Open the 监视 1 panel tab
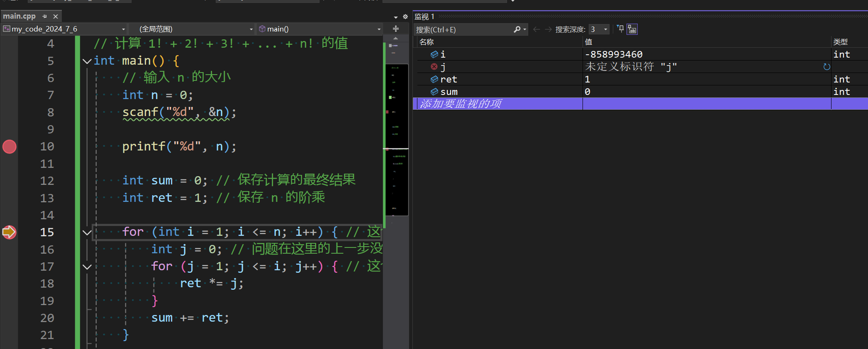This screenshot has width=868, height=349. (x=424, y=17)
